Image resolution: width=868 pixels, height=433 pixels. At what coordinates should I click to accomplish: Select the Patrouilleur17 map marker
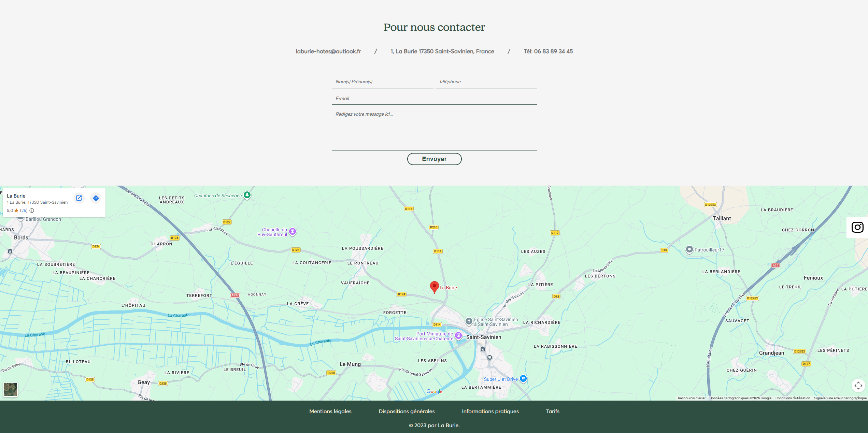[689, 250]
